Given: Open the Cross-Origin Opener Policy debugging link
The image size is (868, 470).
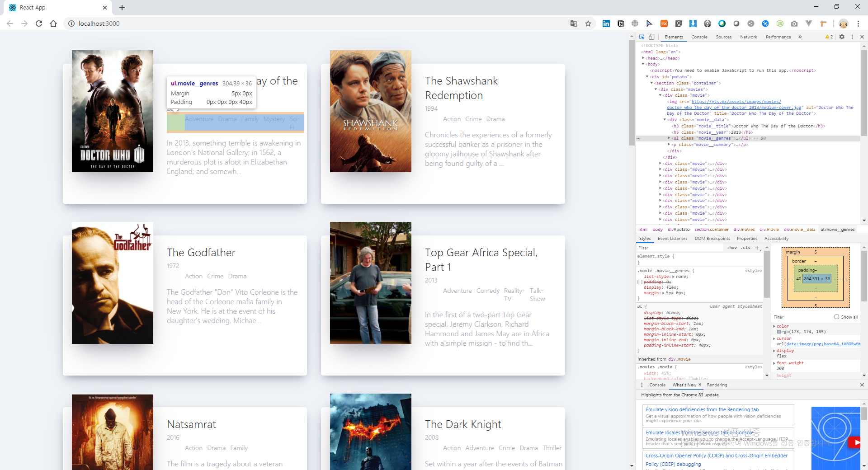Looking at the screenshot, I should click(x=717, y=460).
